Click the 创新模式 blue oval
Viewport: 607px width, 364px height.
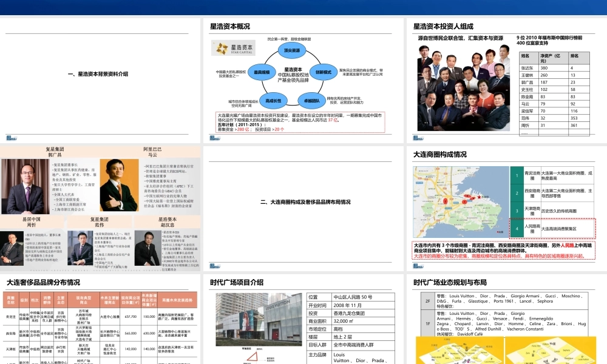[x=324, y=72]
